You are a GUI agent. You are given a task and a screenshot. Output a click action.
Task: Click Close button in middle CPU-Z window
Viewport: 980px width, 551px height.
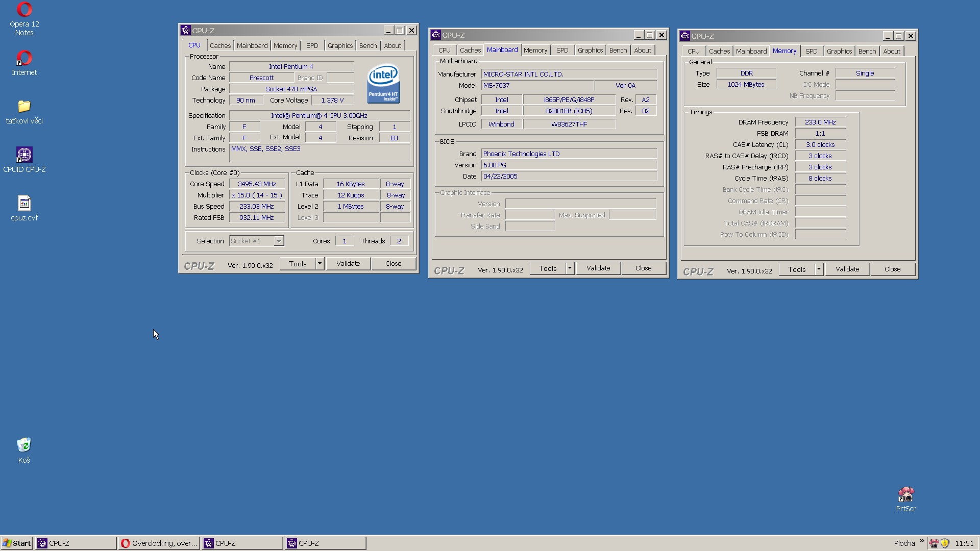point(644,268)
